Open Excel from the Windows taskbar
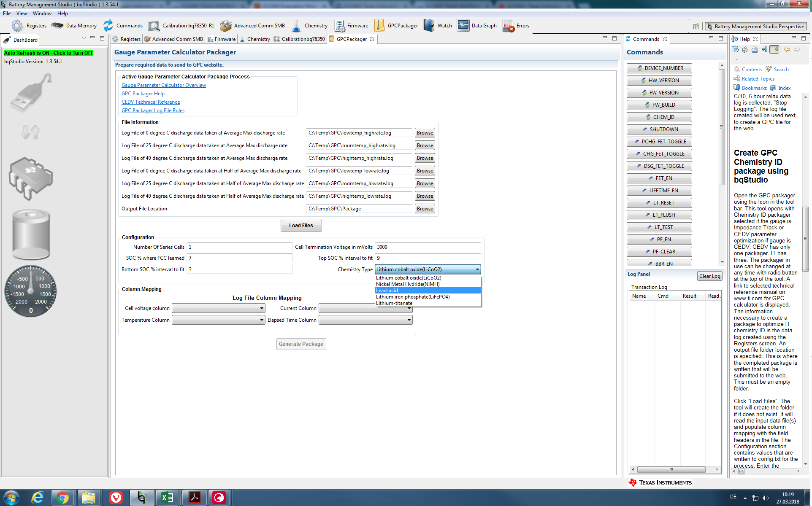 [x=168, y=498]
